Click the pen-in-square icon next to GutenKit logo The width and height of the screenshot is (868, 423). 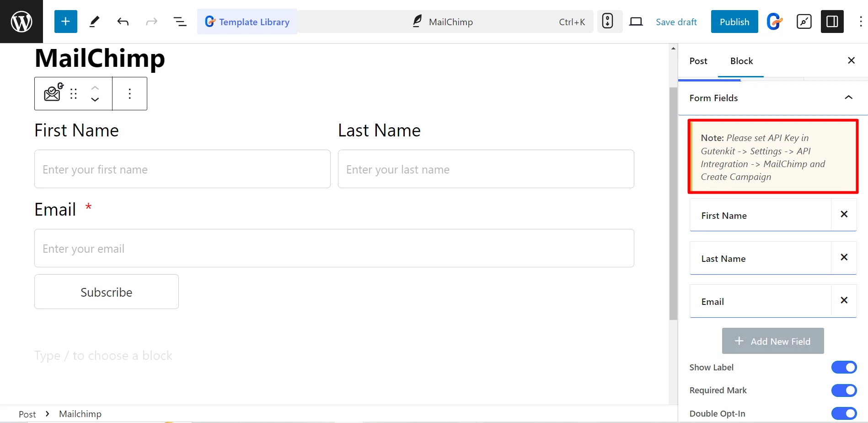[804, 22]
